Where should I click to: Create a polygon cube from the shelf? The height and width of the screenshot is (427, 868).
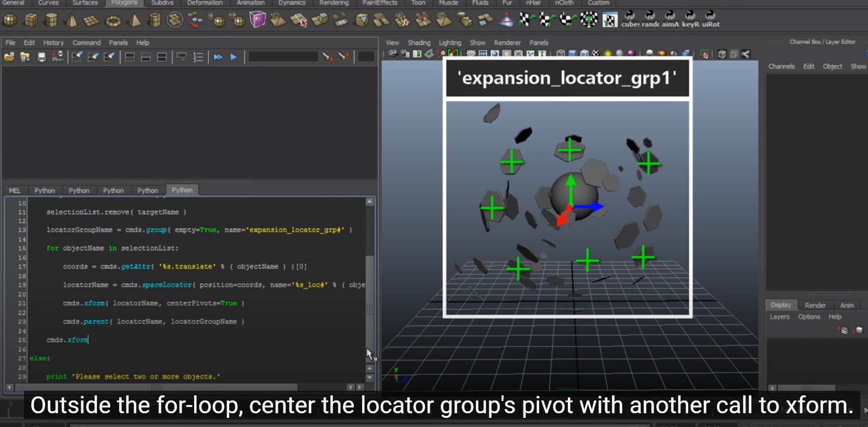[x=31, y=20]
